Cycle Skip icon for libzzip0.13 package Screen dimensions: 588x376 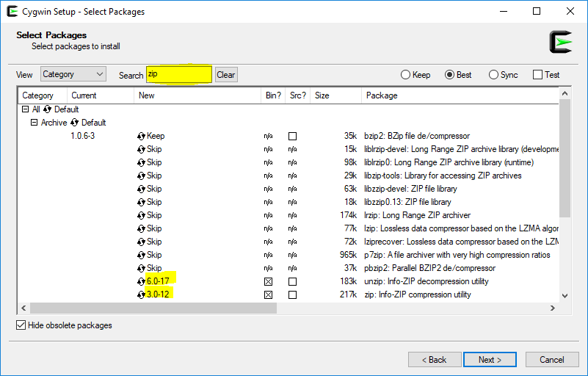(x=141, y=202)
